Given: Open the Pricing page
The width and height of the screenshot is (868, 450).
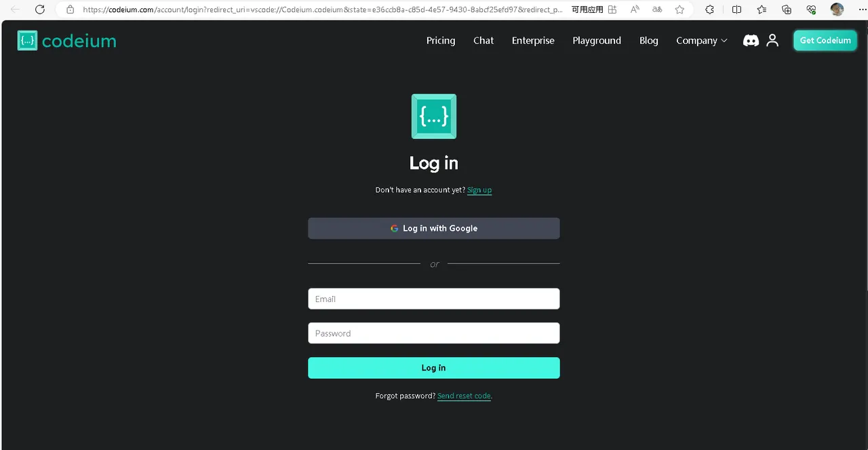Looking at the screenshot, I should pyautogui.click(x=441, y=41).
